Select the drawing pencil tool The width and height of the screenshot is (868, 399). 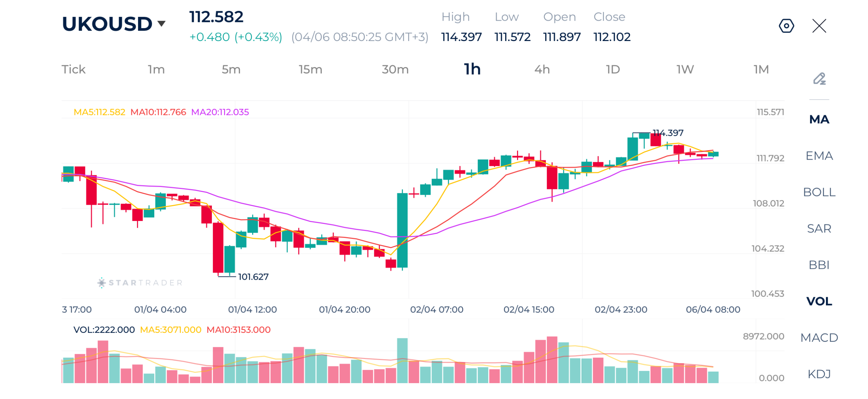819,79
